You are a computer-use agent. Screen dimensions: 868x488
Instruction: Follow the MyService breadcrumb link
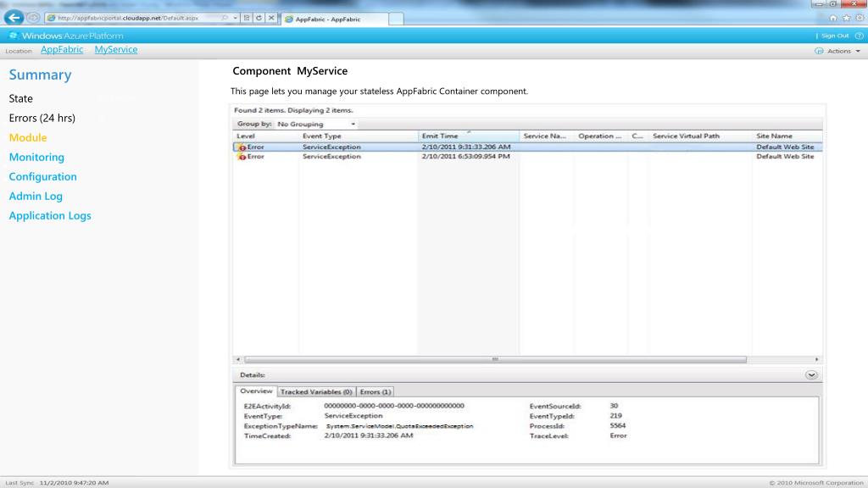tap(115, 49)
